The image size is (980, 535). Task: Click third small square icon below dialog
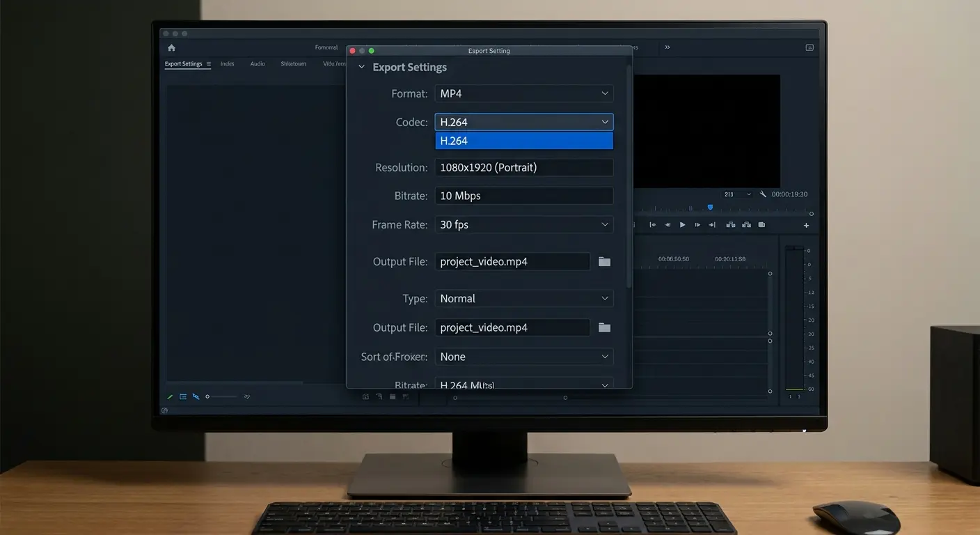coord(393,397)
